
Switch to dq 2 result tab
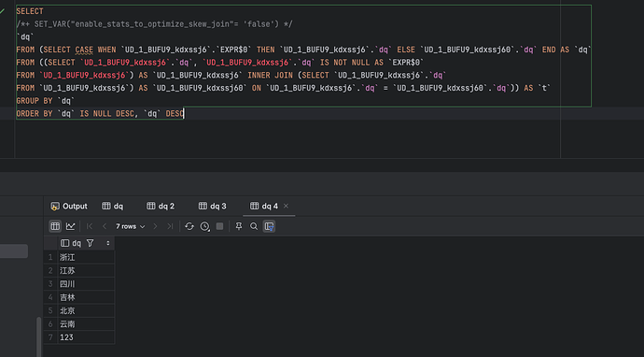click(161, 206)
